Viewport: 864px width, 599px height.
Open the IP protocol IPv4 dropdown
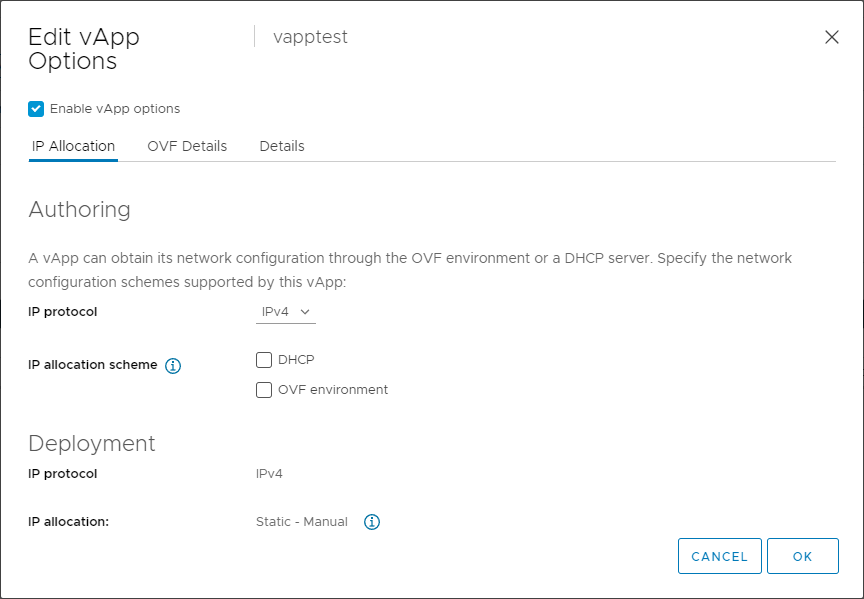tap(285, 312)
